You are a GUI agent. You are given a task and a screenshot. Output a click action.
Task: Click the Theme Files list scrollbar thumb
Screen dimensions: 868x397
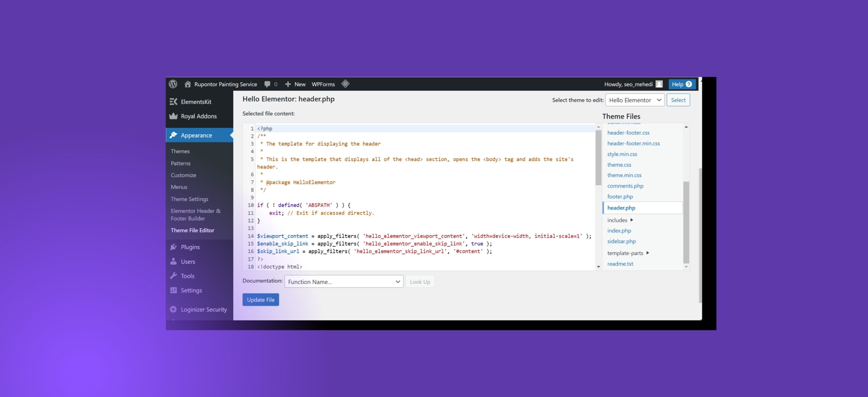tap(686, 222)
